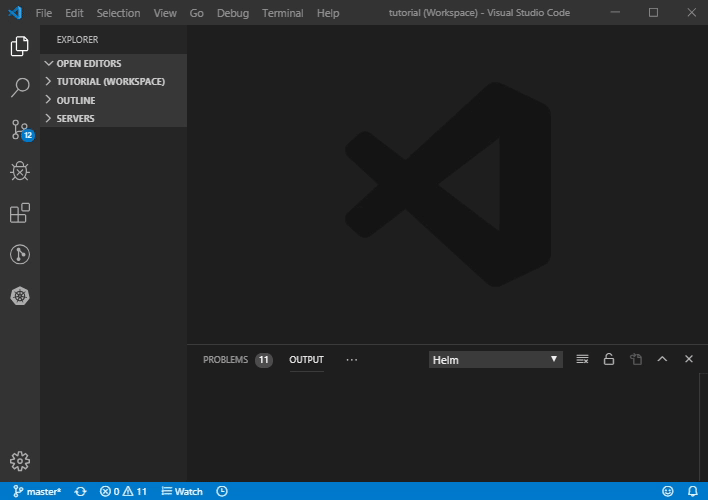The height and width of the screenshot is (500, 708).
Task: Click the Explorer panel title
Action: (77, 39)
